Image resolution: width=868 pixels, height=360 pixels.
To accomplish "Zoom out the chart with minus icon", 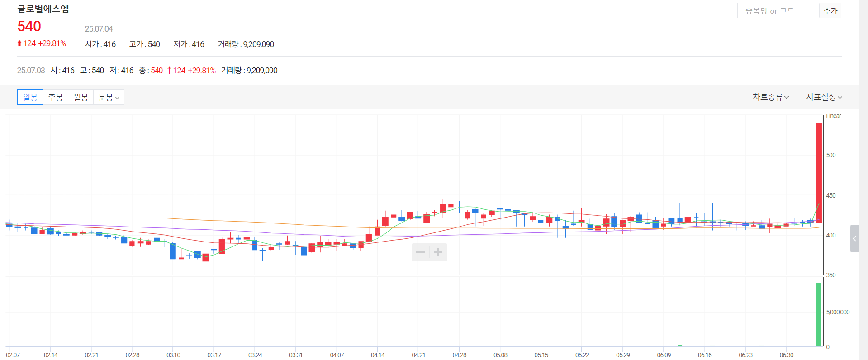I will (x=420, y=252).
